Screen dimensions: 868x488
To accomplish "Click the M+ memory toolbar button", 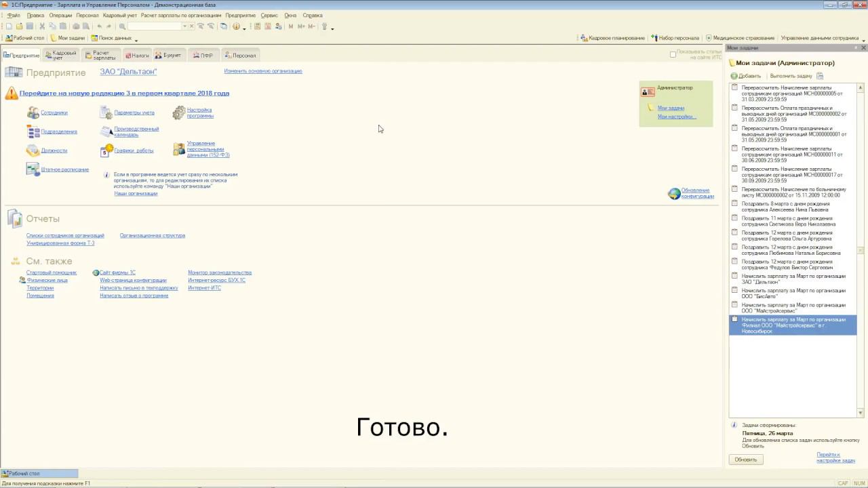I will (301, 26).
